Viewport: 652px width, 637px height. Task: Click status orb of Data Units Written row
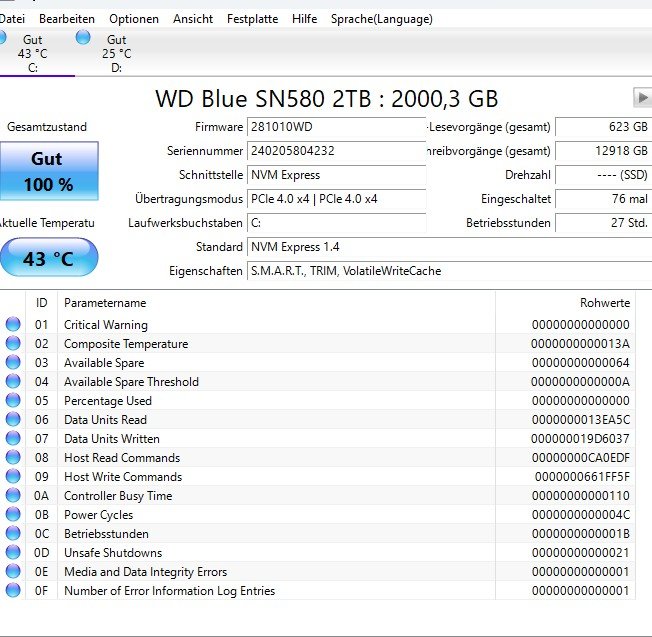13,438
